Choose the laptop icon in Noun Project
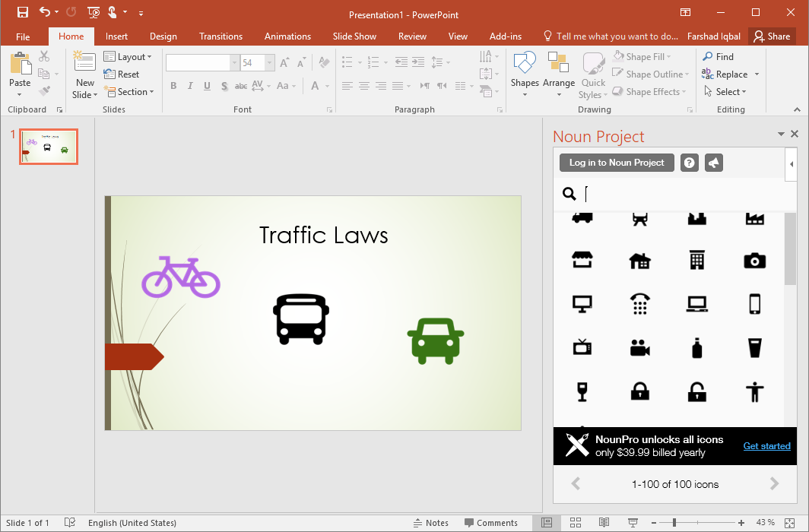The image size is (809, 532). tap(696, 304)
